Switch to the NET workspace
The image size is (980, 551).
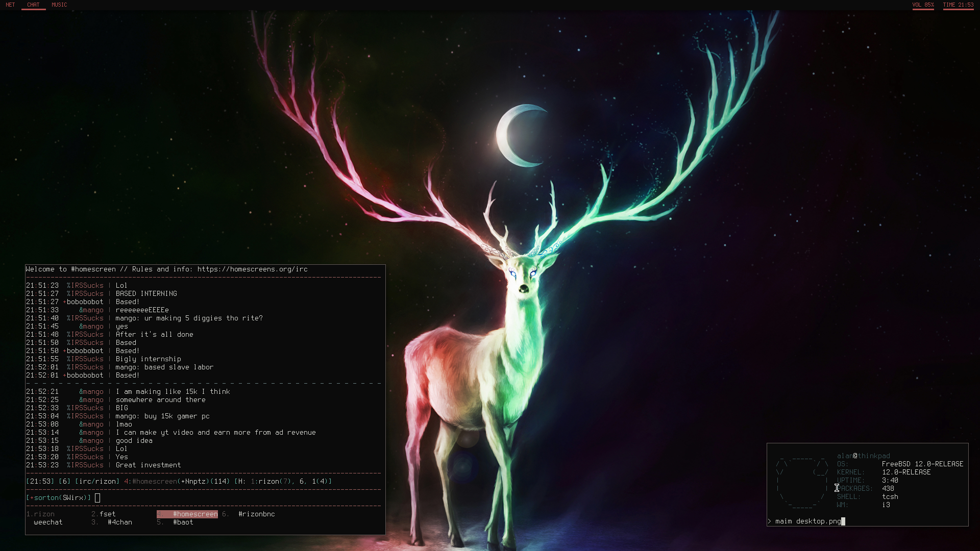click(x=10, y=5)
